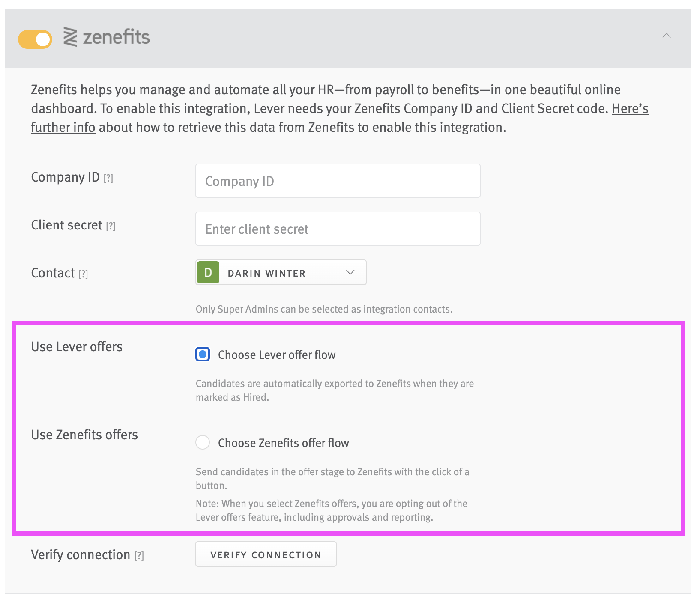
Task: Click the green D avatar icon
Action: 208,272
